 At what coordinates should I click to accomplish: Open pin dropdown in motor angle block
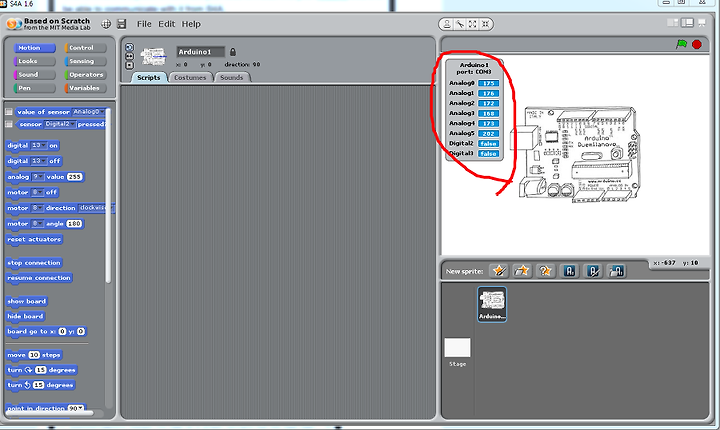click(x=37, y=223)
